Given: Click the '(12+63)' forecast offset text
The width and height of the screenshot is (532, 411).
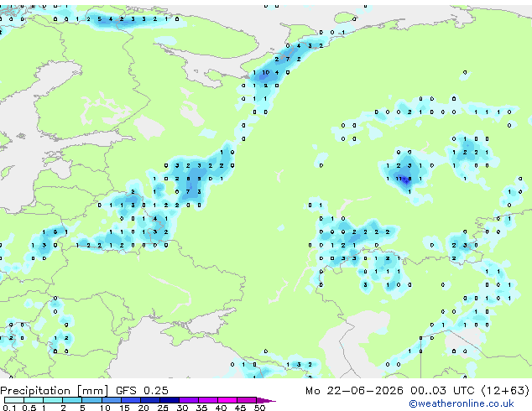Looking at the screenshot, I should pos(505,391).
